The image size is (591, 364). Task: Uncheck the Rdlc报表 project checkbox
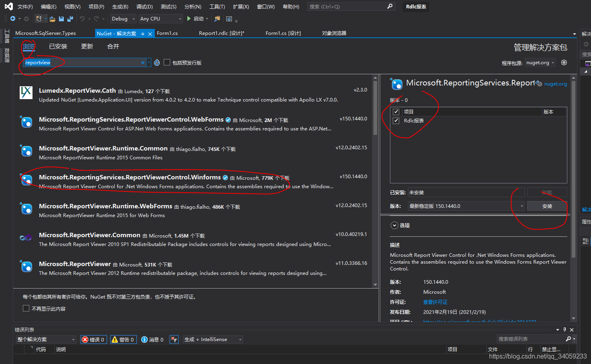tap(396, 120)
